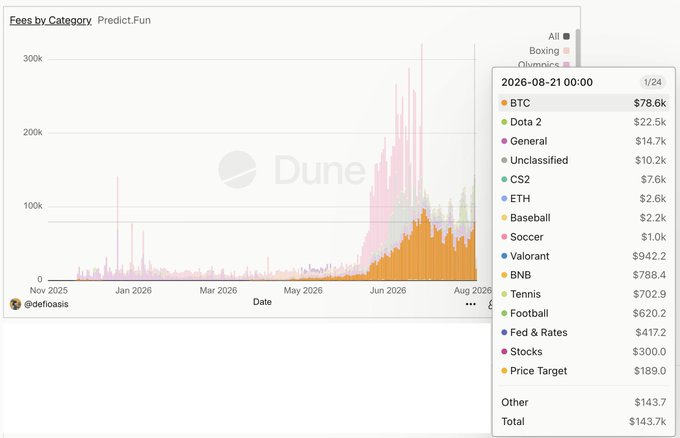Select the CS2 row in the tooltip
The width and height of the screenshot is (680, 438).
pos(583,179)
